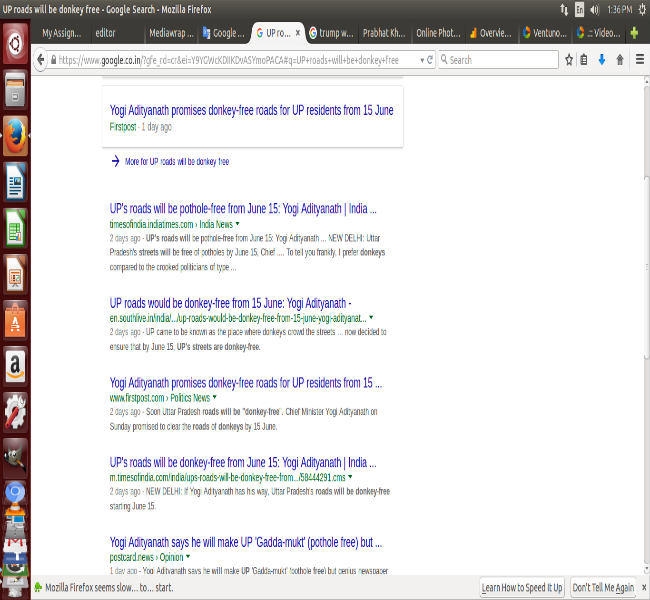The height and width of the screenshot is (600, 650).
Task: Open Amazon from the Ubuntu launcher
Action: click(15, 367)
